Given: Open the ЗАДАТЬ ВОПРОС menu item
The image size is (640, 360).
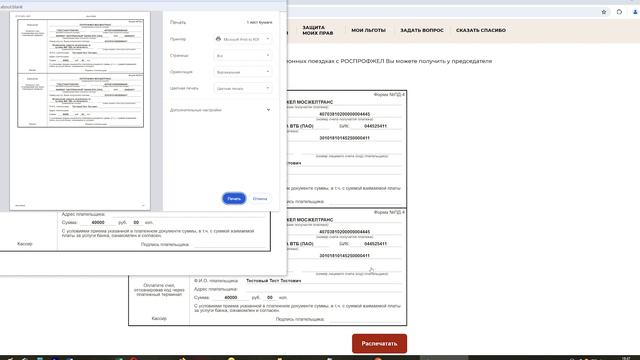Looking at the screenshot, I should click(x=422, y=30).
